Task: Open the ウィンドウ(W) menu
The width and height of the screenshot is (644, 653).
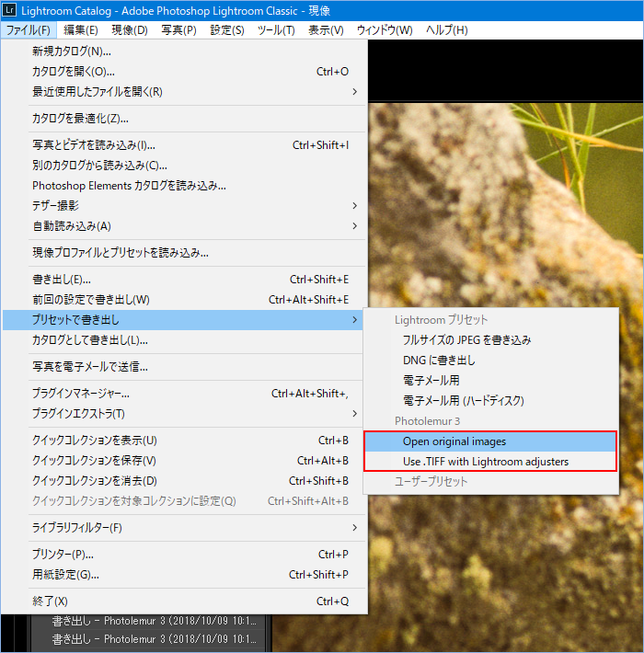Action: pyautogui.click(x=385, y=30)
